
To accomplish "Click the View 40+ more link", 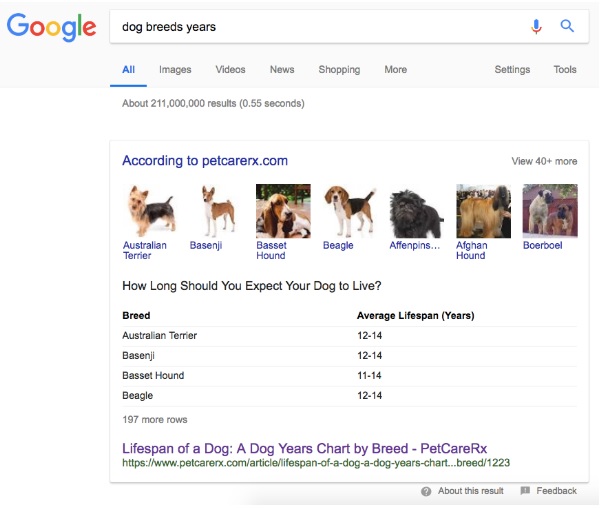I will point(544,161).
